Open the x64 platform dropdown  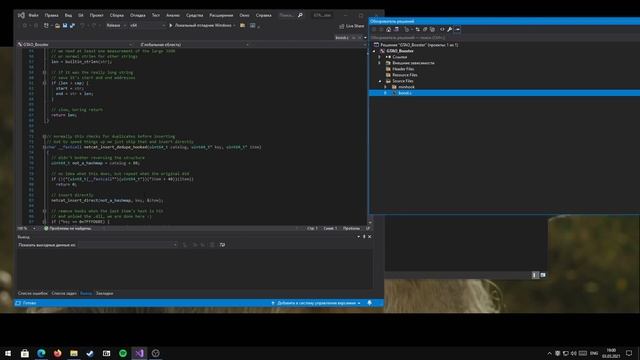[x=147, y=25]
